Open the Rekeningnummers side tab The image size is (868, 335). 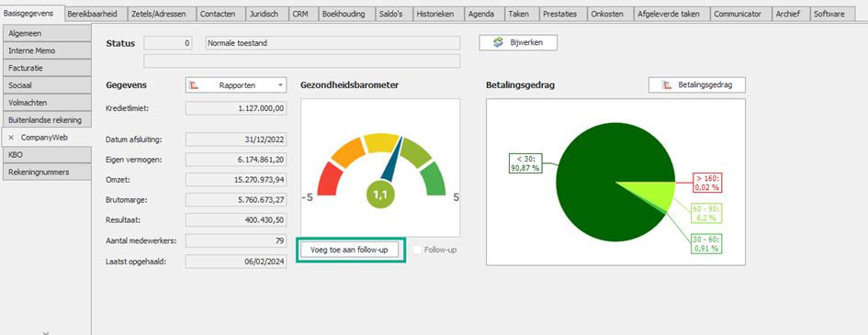click(46, 172)
